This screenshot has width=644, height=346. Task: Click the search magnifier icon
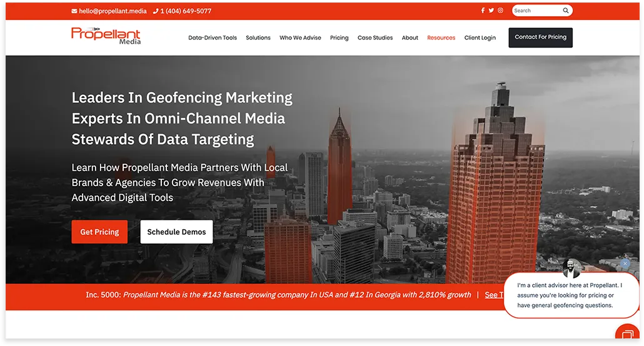click(566, 11)
